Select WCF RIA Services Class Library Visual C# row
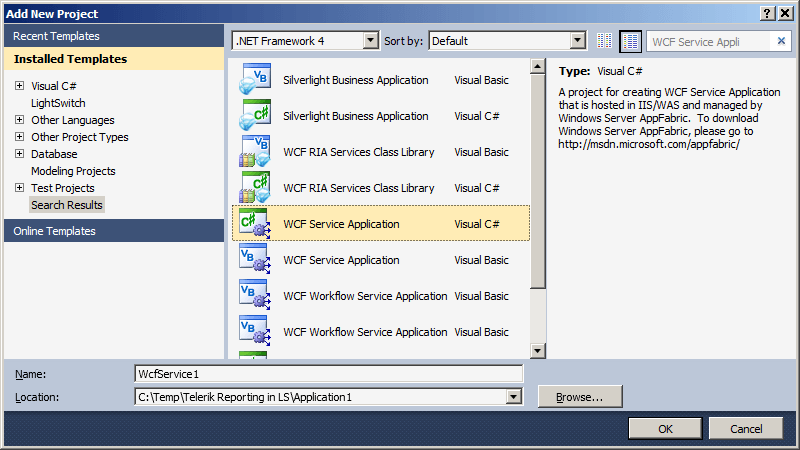The height and width of the screenshot is (450, 800). tap(381, 188)
